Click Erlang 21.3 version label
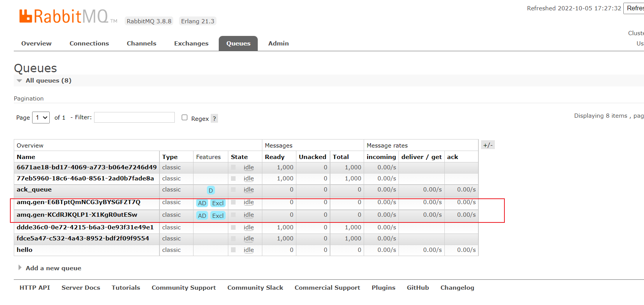Screen dimensions: 644x305 (198, 21)
